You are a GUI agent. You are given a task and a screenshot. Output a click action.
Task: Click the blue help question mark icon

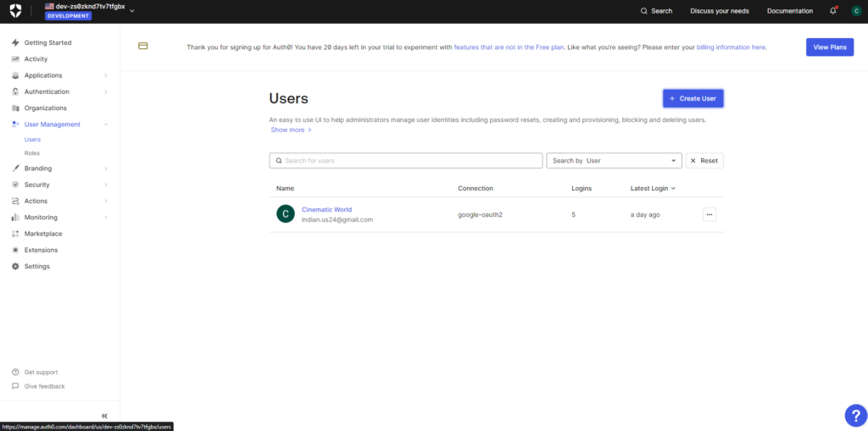tap(854, 415)
